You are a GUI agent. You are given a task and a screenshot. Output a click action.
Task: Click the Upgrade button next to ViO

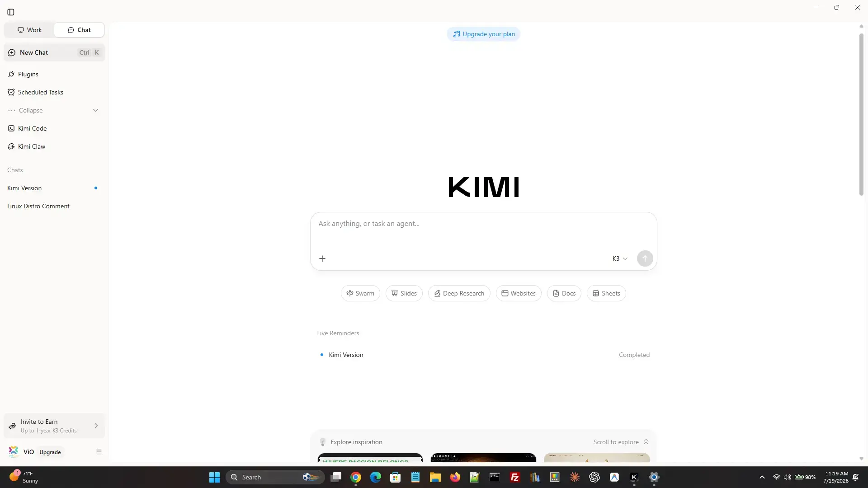(50, 452)
